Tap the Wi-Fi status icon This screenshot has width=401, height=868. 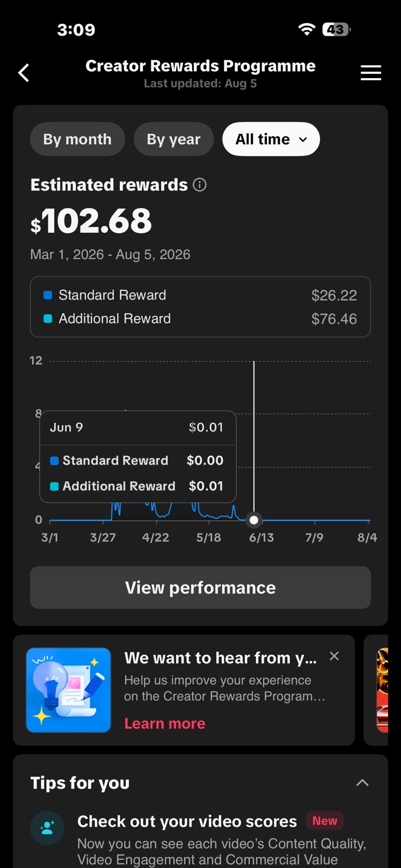(307, 29)
